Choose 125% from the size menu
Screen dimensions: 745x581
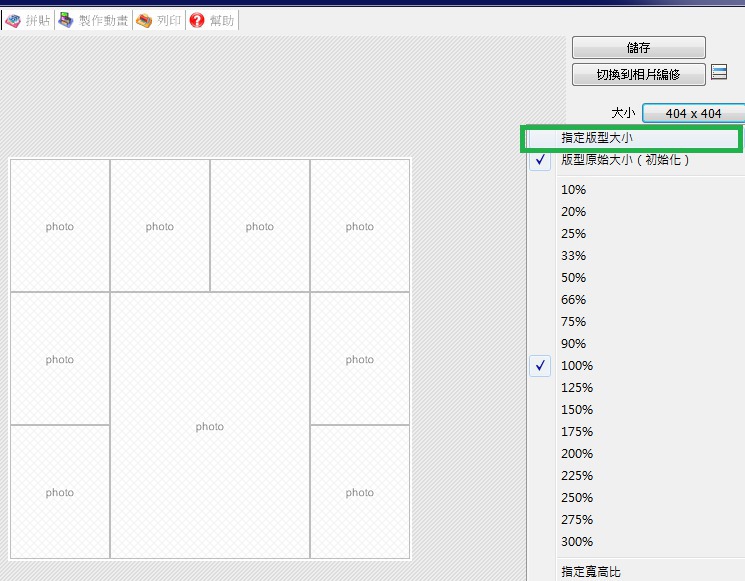coord(637,388)
